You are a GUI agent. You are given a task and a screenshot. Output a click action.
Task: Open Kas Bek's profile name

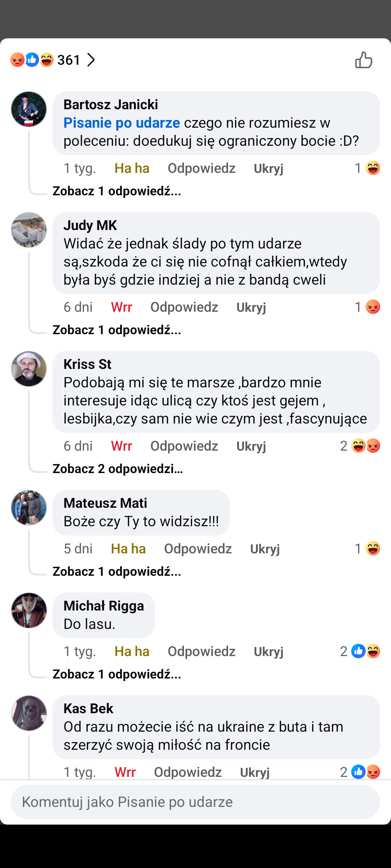(x=88, y=709)
